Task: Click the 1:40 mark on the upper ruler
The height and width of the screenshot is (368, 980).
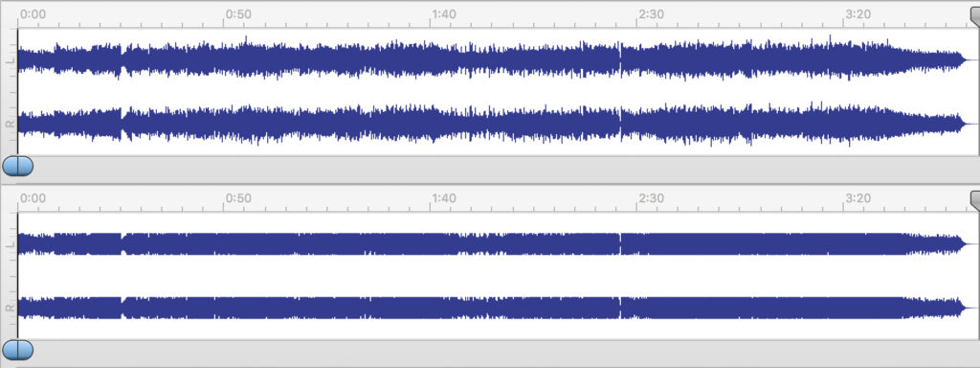Action: [x=444, y=13]
